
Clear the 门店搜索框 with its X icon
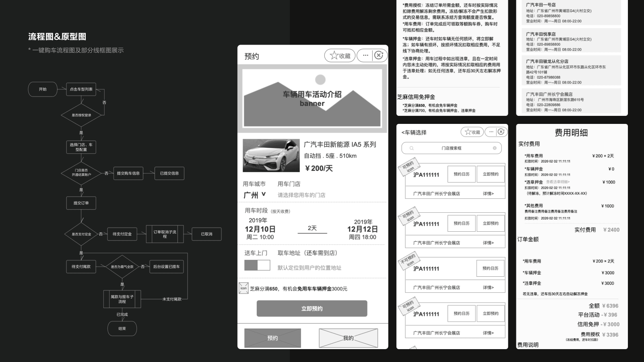pos(495,148)
